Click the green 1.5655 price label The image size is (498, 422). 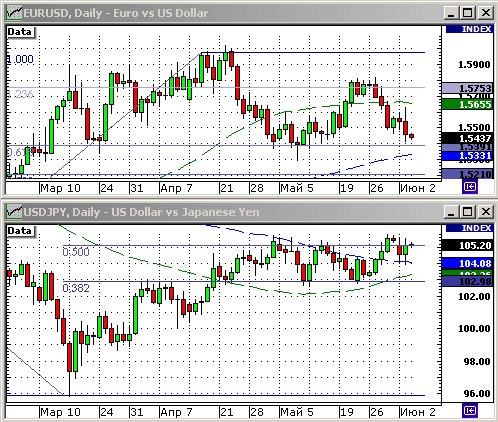pyautogui.click(x=467, y=104)
